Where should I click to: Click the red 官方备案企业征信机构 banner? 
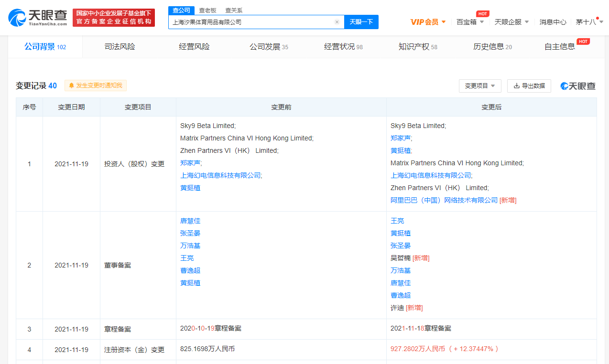(114, 18)
